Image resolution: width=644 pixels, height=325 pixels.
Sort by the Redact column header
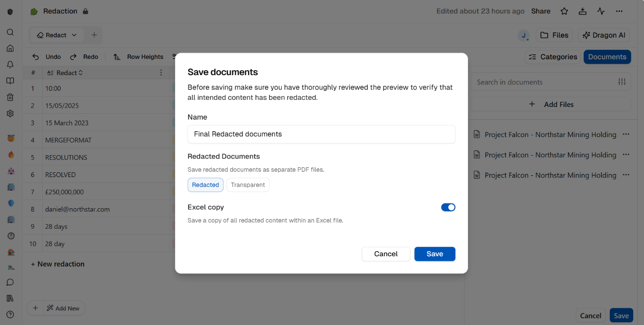coord(65,73)
